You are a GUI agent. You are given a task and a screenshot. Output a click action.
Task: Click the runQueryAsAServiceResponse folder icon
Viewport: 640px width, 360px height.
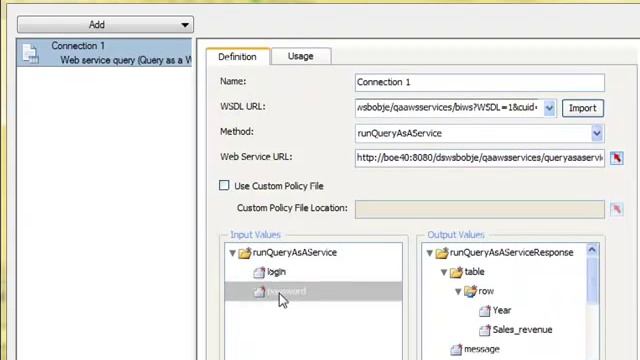(442, 253)
